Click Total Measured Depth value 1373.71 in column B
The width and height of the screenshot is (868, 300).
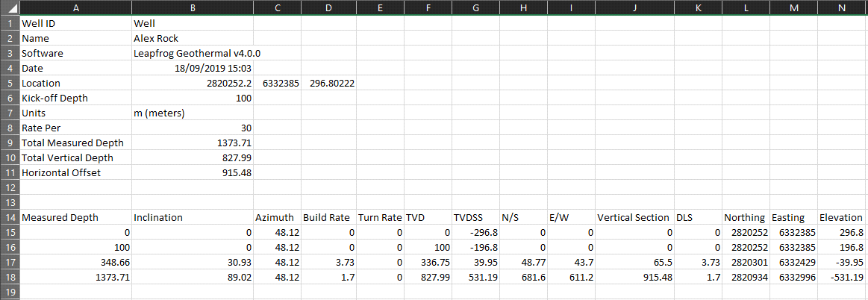click(191, 143)
